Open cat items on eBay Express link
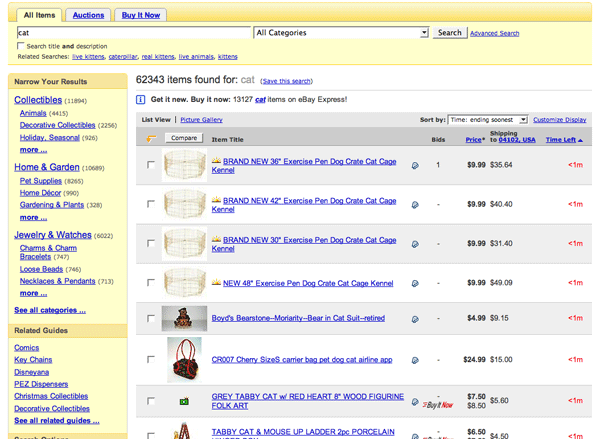This screenshot has width=600, height=439. point(260,100)
